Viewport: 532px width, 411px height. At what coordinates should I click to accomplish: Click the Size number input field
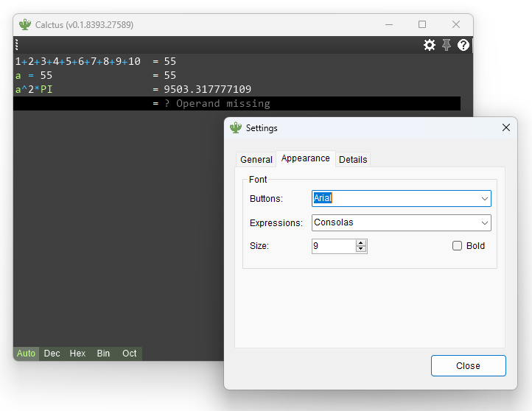(x=334, y=246)
